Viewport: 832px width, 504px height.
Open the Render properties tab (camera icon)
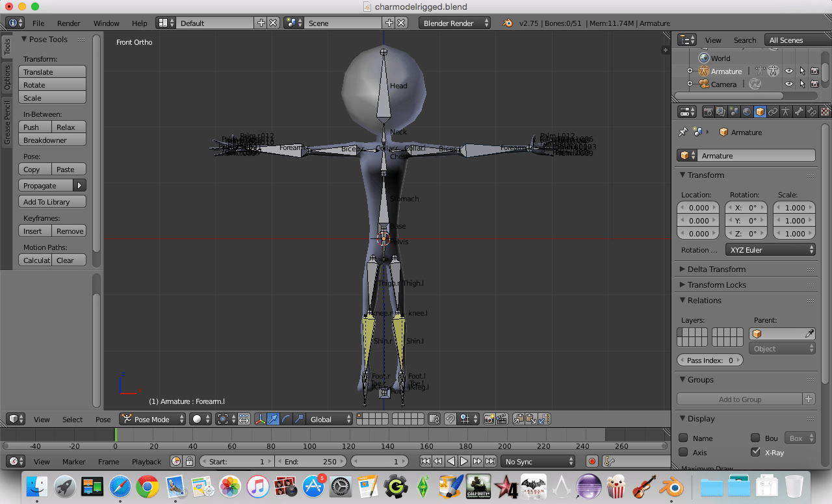[x=708, y=111]
